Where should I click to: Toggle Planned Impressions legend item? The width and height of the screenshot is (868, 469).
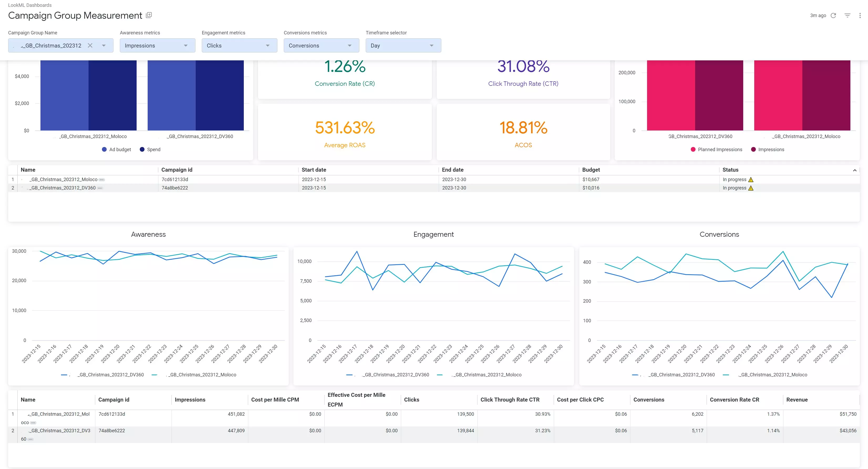coord(716,150)
